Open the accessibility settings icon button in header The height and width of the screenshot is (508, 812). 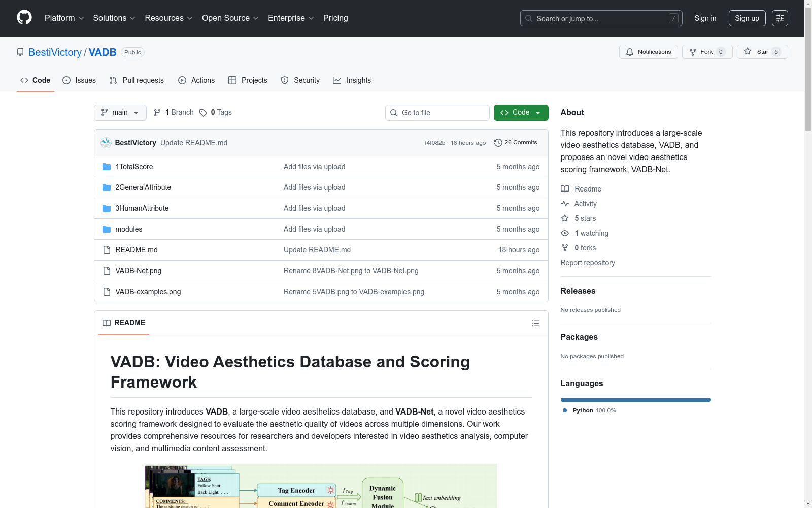pos(780,18)
